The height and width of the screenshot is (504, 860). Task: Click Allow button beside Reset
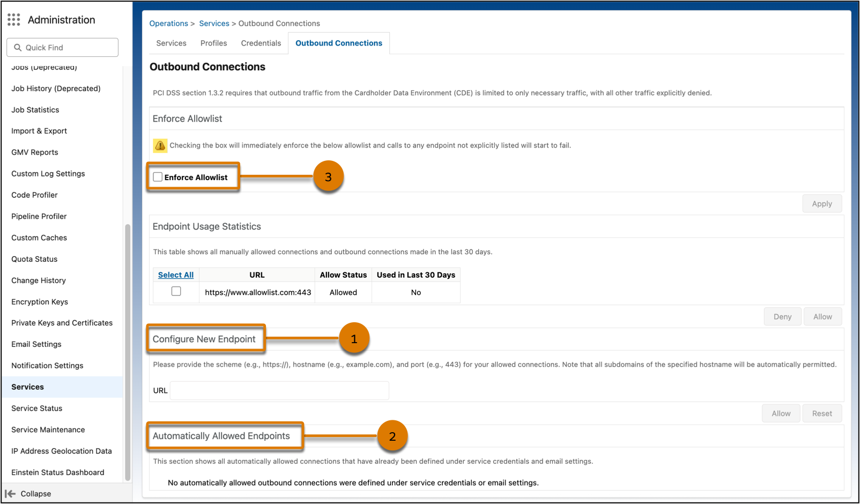click(781, 413)
